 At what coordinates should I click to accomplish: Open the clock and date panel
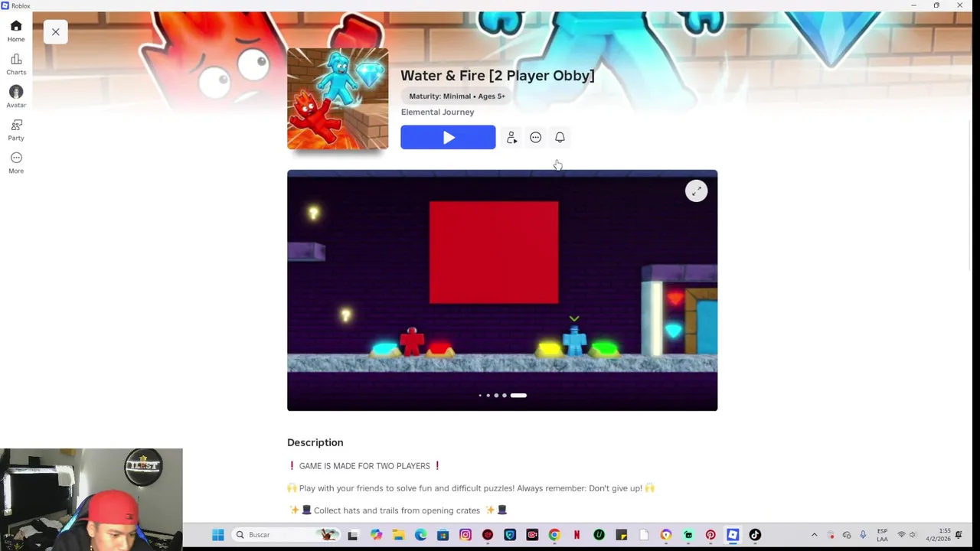point(938,535)
